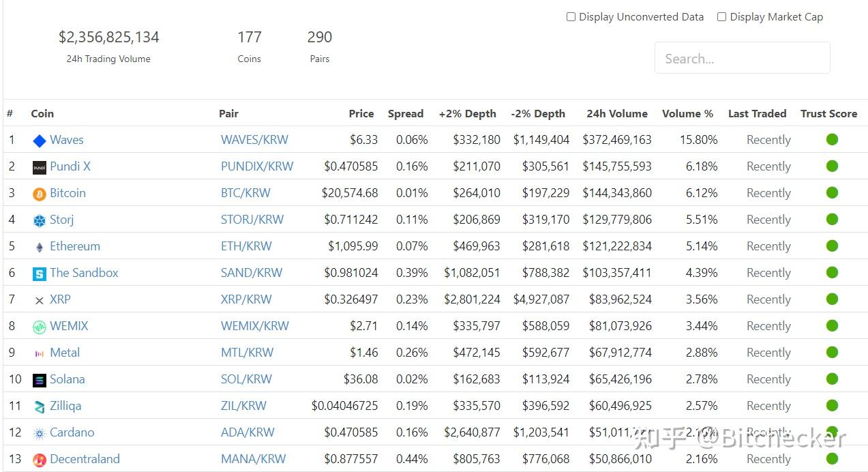Click the Pundi X coin logo
Screen dimensions: 868x472
point(40,167)
